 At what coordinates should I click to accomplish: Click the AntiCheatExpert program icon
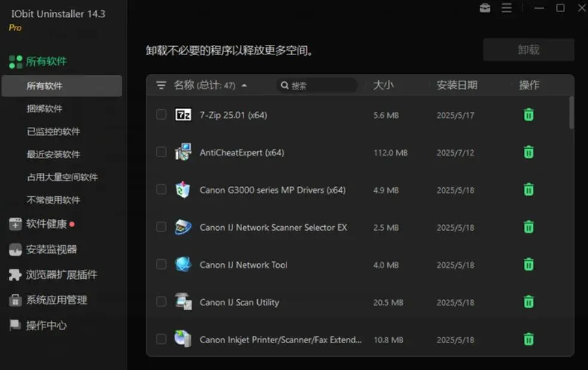pos(183,152)
